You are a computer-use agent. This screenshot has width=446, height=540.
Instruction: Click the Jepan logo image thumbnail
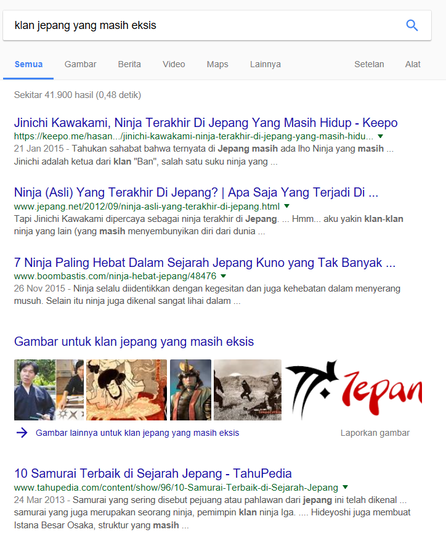pyautogui.click(x=353, y=390)
